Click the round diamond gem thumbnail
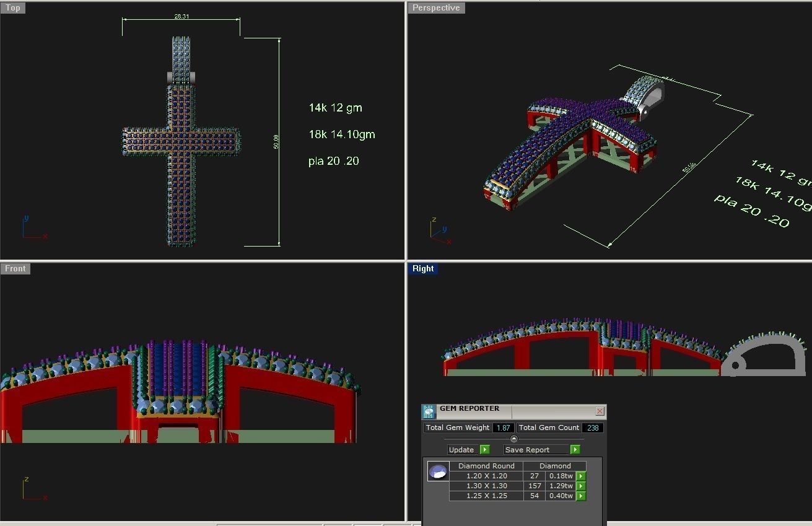The height and width of the screenshot is (526, 812). (x=439, y=471)
